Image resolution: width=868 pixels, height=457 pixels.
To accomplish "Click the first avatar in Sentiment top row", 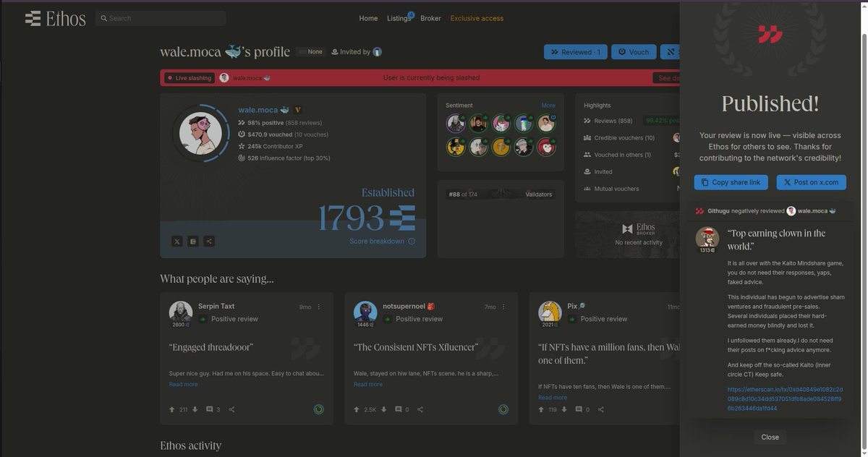I will pyautogui.click(x=455, y=123).
